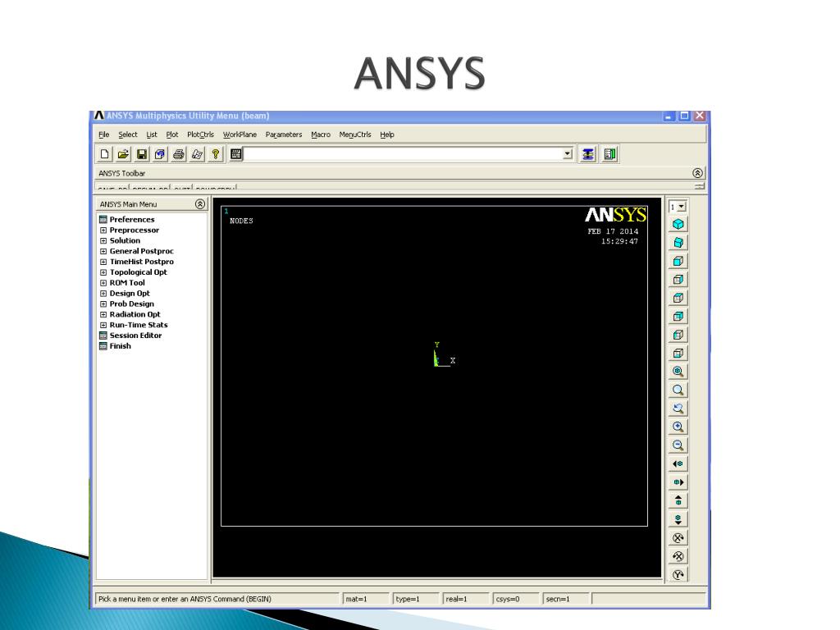Open the MenuCtrls menu
Viewport: 840px width, 630px height.
point(354,135)
